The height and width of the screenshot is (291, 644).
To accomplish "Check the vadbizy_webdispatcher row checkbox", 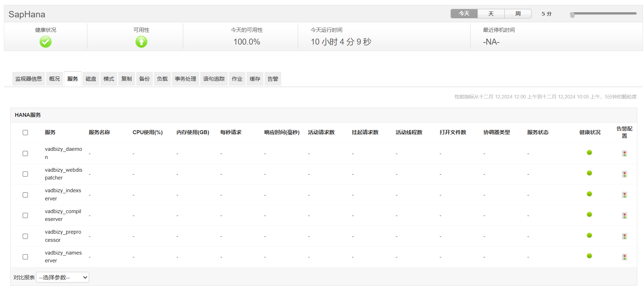I will pyautogui.click(x=25, y=174).
